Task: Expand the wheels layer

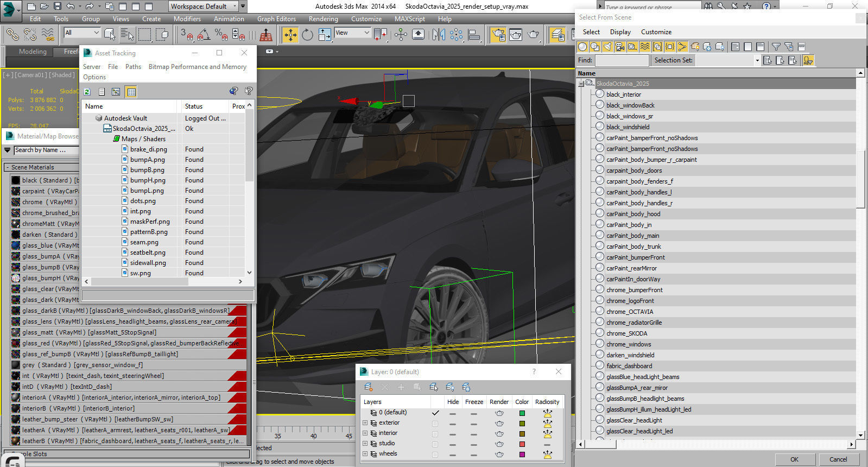Action: tap(365, 454)
